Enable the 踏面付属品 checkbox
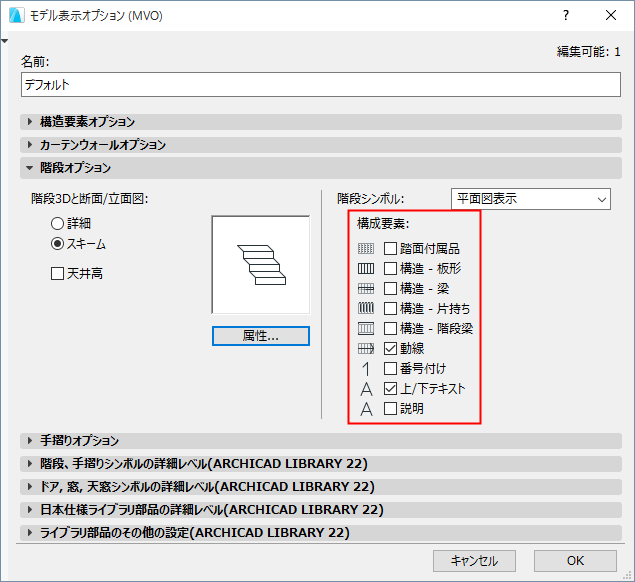The width and height of the screenshot is (635, 582). tap(390, 248)
